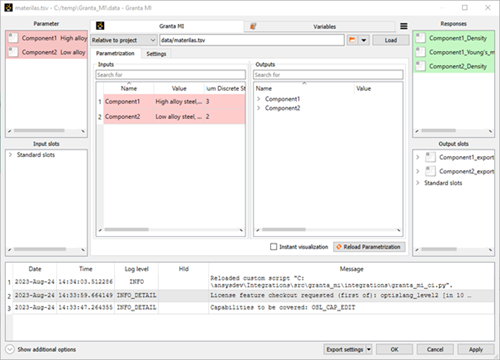500x360 pixels.
Task: Switch to the Settings tab
Action: (156, 54)
